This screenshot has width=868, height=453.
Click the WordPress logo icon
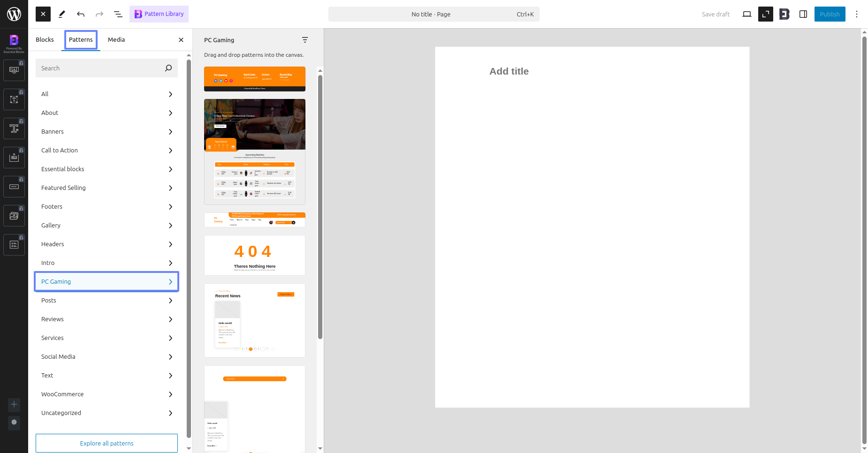pyautogui.click(x=14, y=14)
